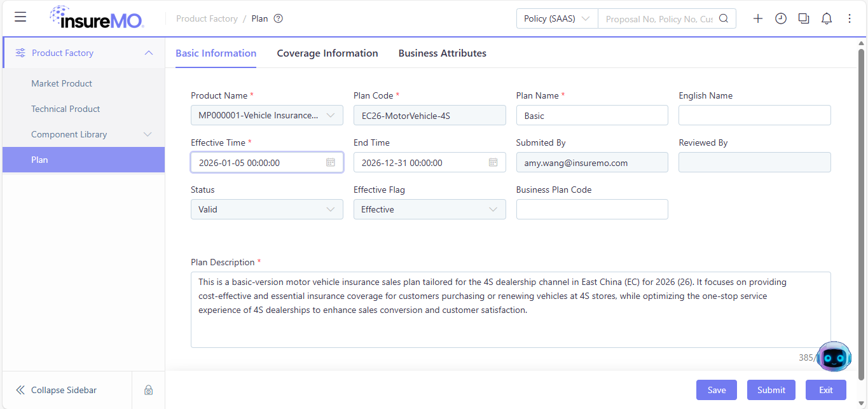
Task: Click the Plan Code field
Action: pos(430,115)
